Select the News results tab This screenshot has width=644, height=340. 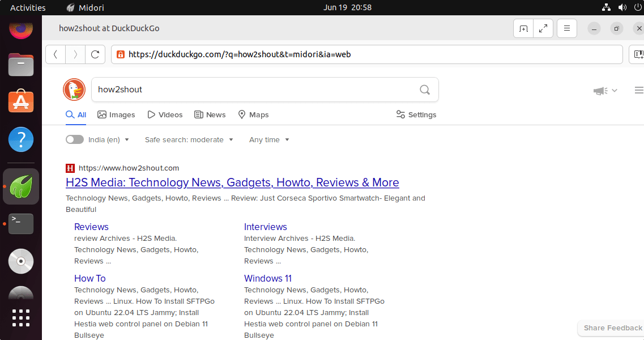[x=210, y=114]
